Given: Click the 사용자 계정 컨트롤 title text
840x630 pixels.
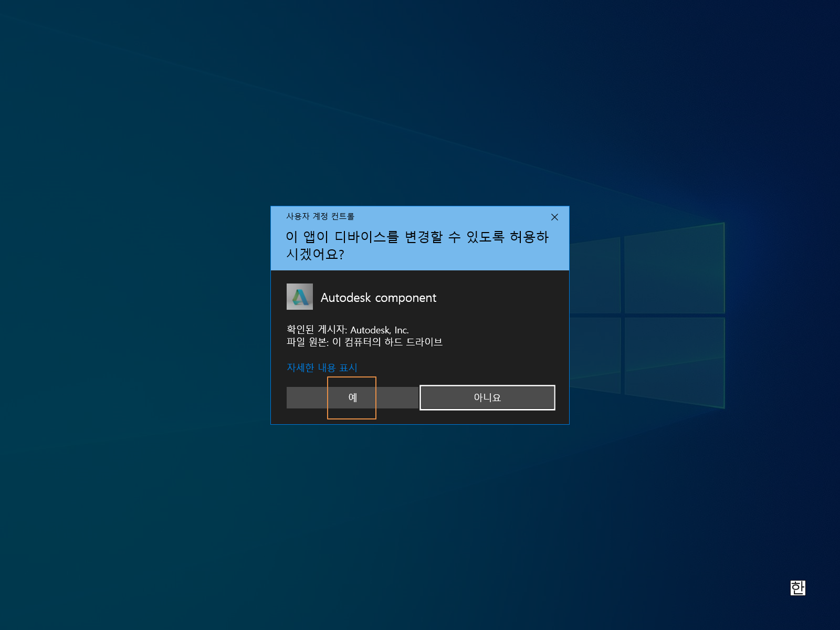Looking at the screenshot, I should click(x=320, y=216).
